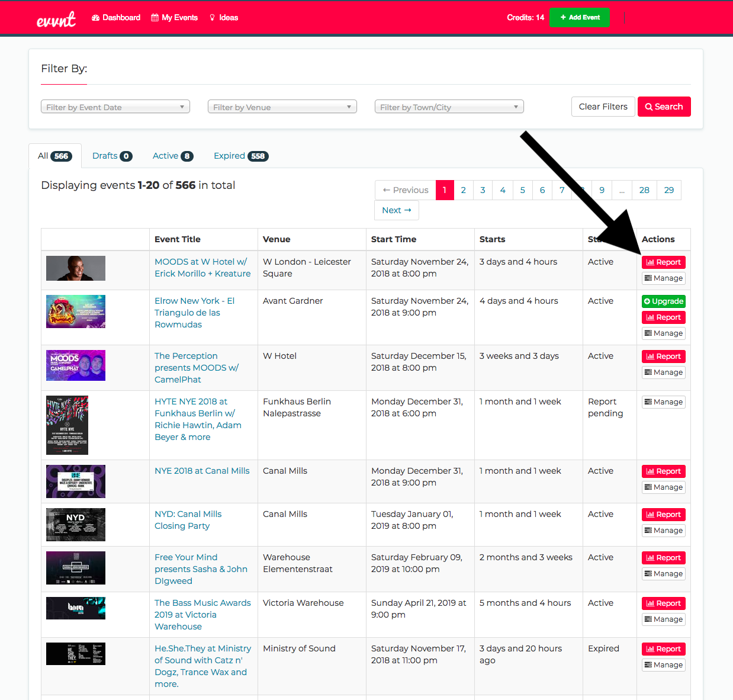Upgrade the Elrow New York event
Screen dimensions: 733x700
[x=664, y=301]
